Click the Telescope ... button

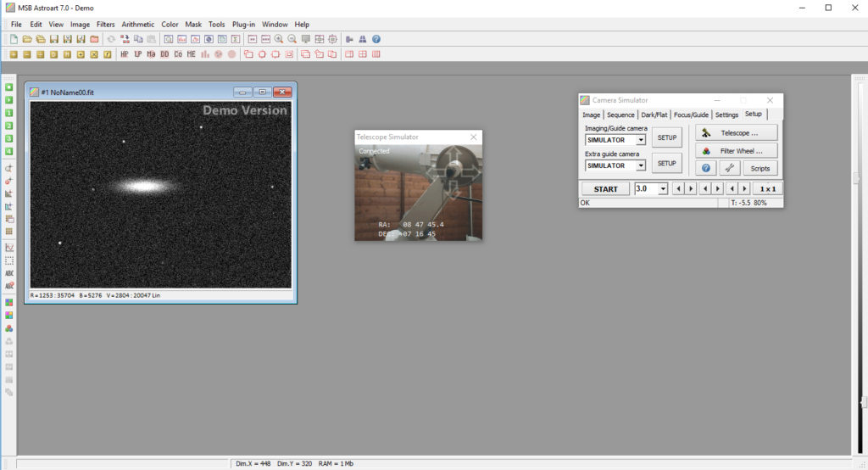[x=737, y=133]
